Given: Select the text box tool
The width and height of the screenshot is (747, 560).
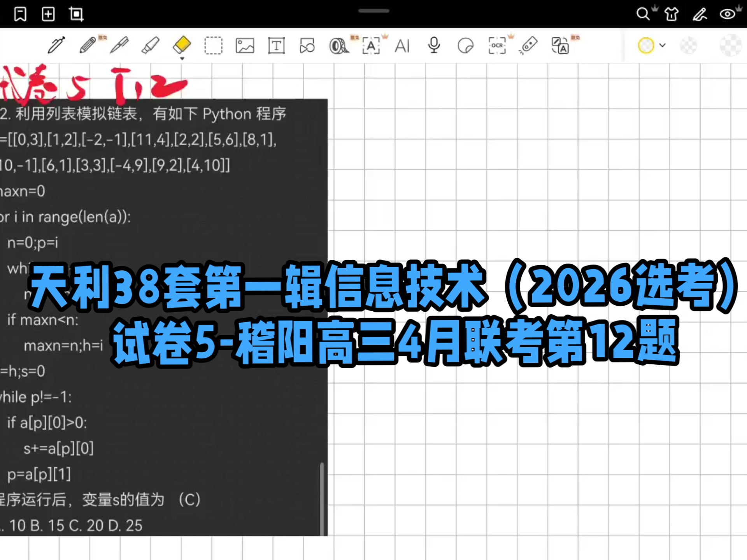Looking at the screenshot, I should [276, 45].
